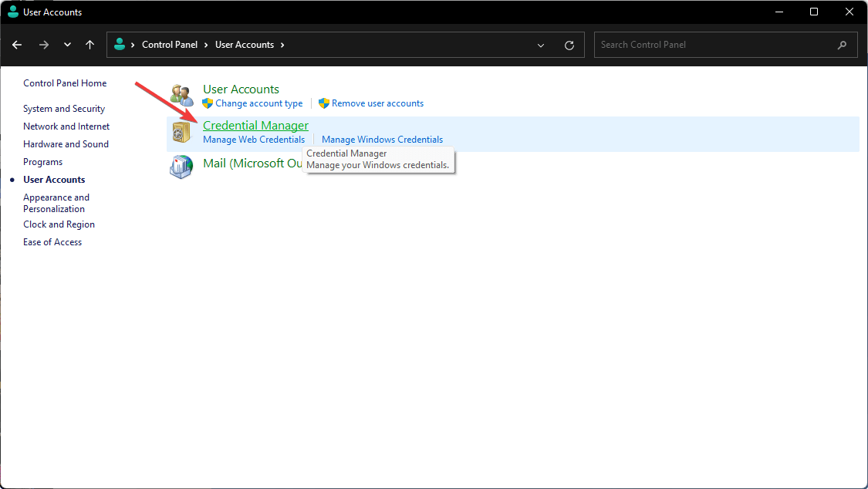Open Ease of Access category

(x=52, y=241)
